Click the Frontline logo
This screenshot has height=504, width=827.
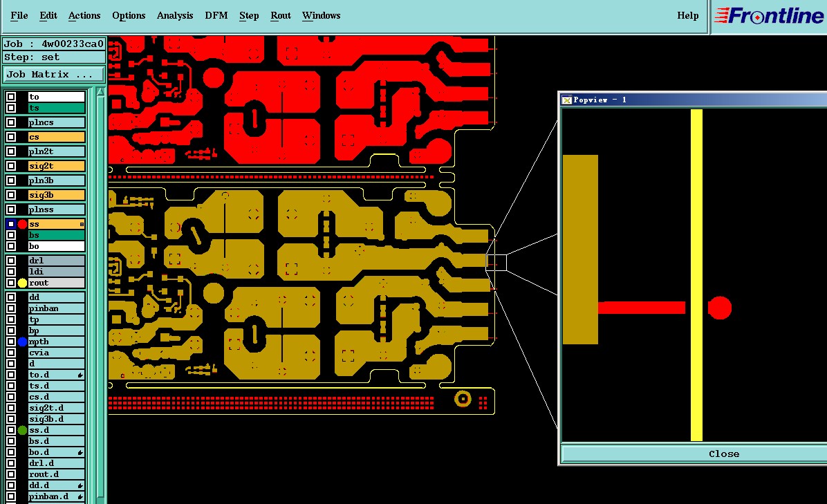coord(769,16)
